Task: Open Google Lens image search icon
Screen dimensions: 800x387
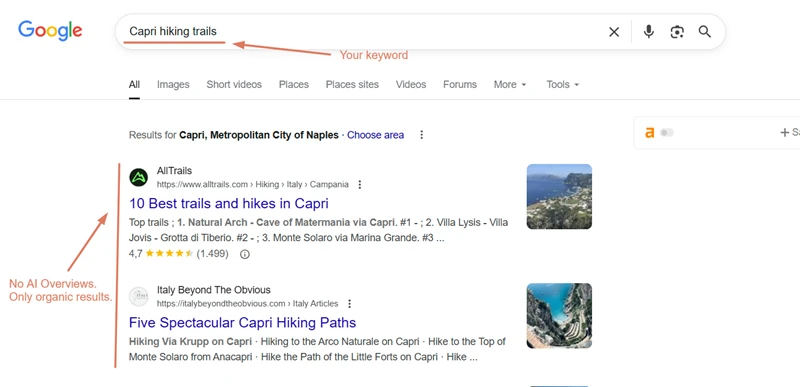Action: 677,32
